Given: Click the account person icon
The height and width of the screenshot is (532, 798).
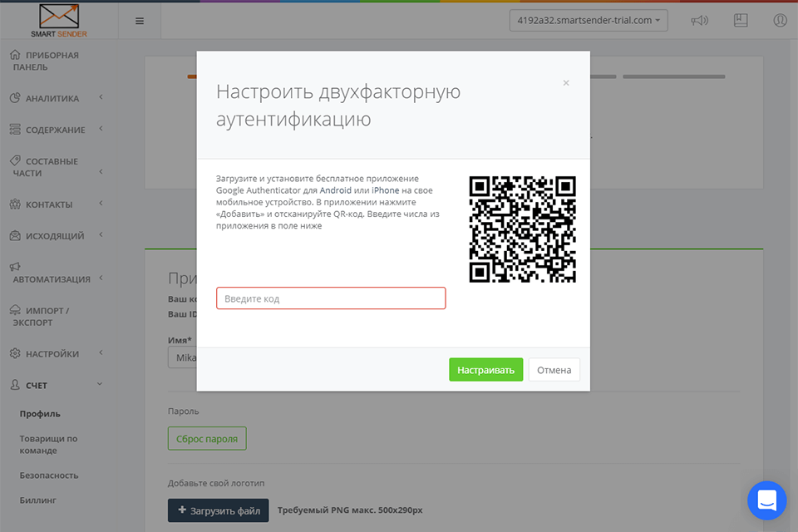Looking at the screenshot, I should coord(15,385).
